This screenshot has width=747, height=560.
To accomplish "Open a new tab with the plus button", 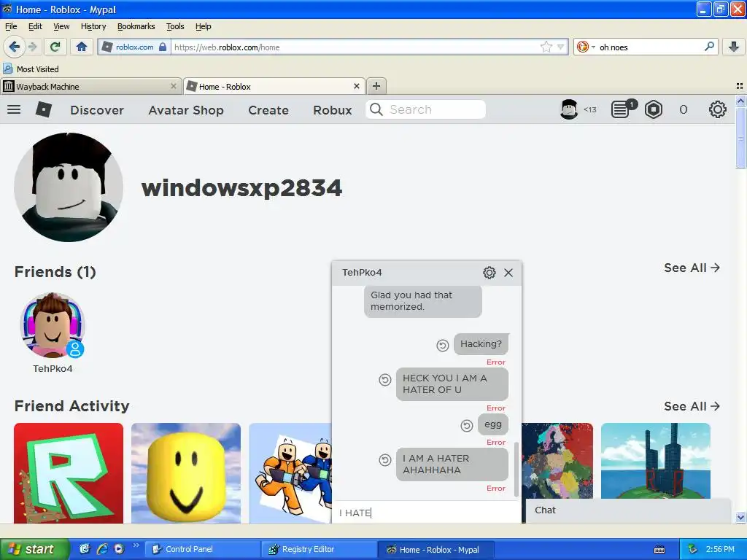I will 376,86.
